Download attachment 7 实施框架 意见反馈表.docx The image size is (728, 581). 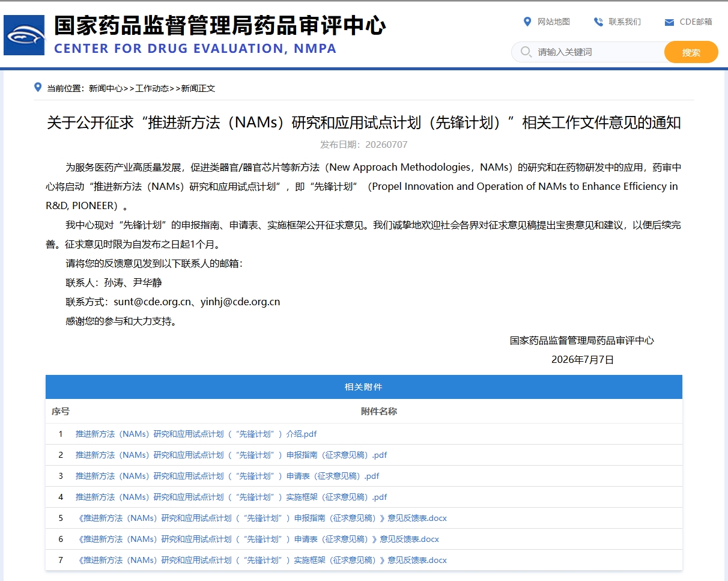(x=261, y=560)
